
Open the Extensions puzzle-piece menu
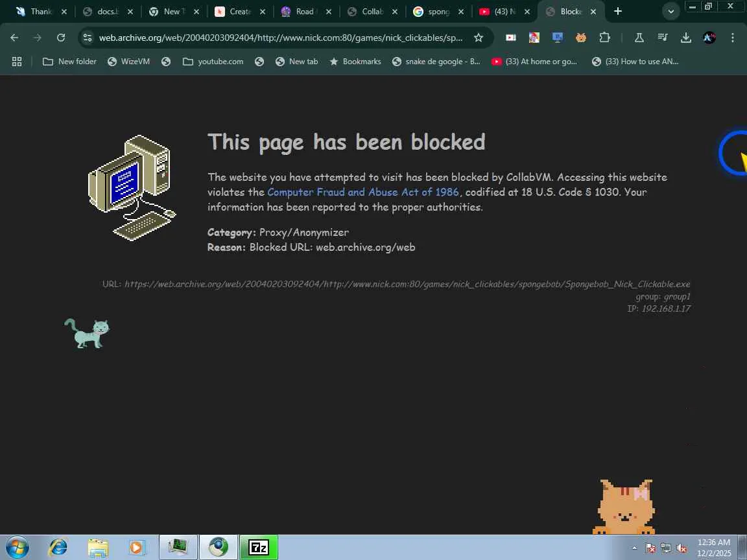click(x=604, y=38)
